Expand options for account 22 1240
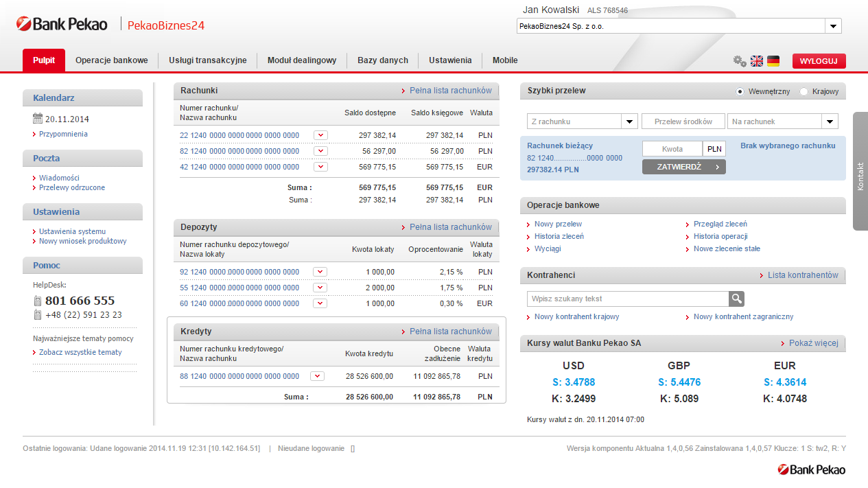 click(x=320, y=135)
